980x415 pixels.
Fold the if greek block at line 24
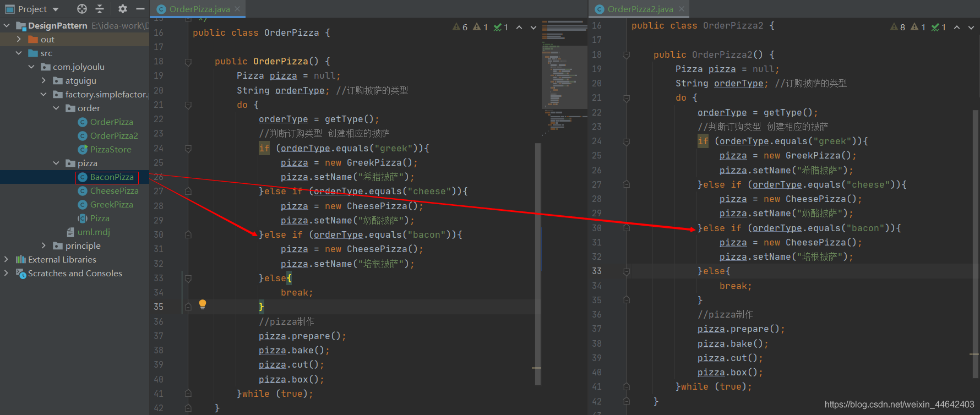point(188,148)
